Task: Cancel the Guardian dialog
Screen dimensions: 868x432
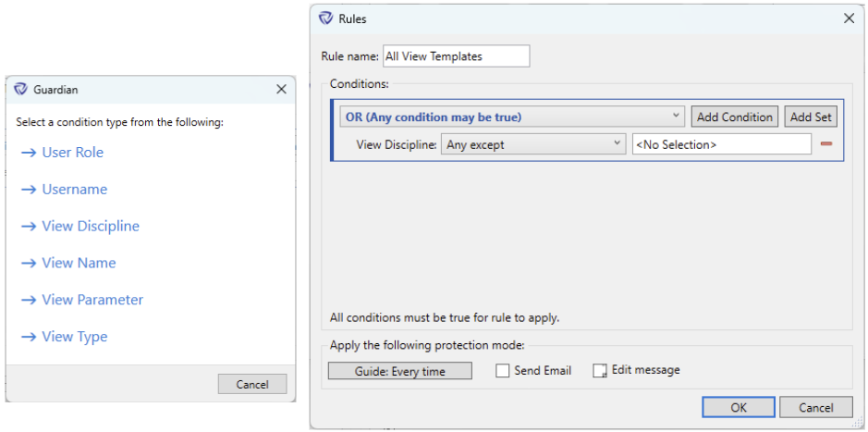Action: [252, 385]
